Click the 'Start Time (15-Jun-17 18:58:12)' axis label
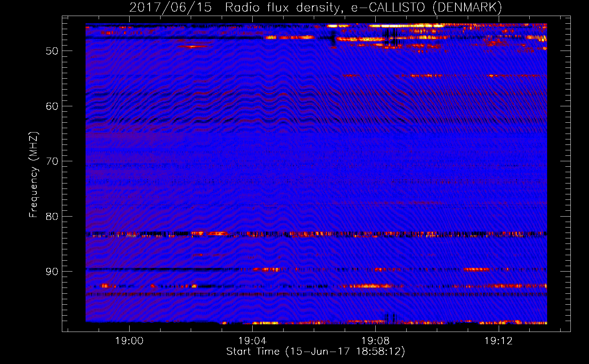Viewport: 589px width, 364px height. click(x=316, y=352)
